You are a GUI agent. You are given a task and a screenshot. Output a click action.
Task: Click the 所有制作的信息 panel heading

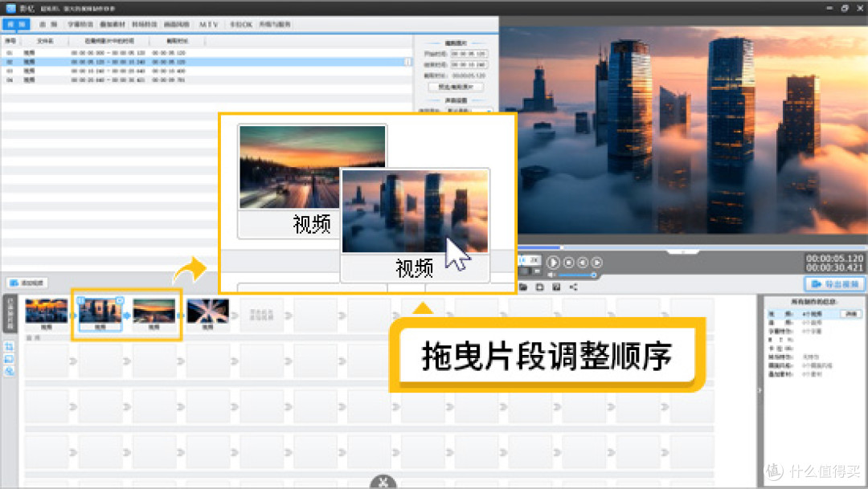[x=813, y=301]
